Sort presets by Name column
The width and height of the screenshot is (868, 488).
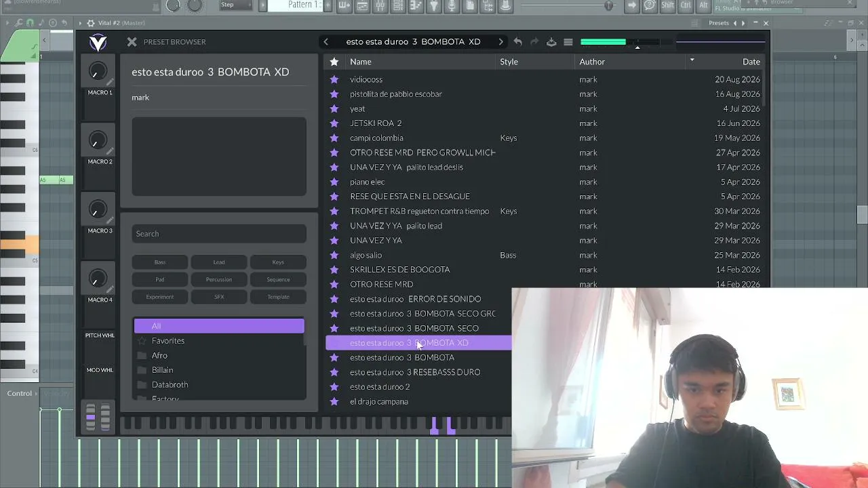[361, 62]
